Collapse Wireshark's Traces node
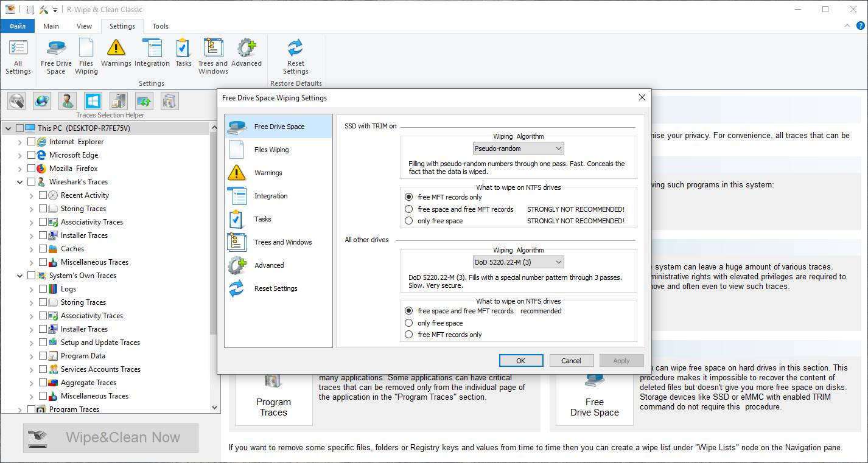The width and height of the screenshot is (868, 463). click(x=20, y=182)
